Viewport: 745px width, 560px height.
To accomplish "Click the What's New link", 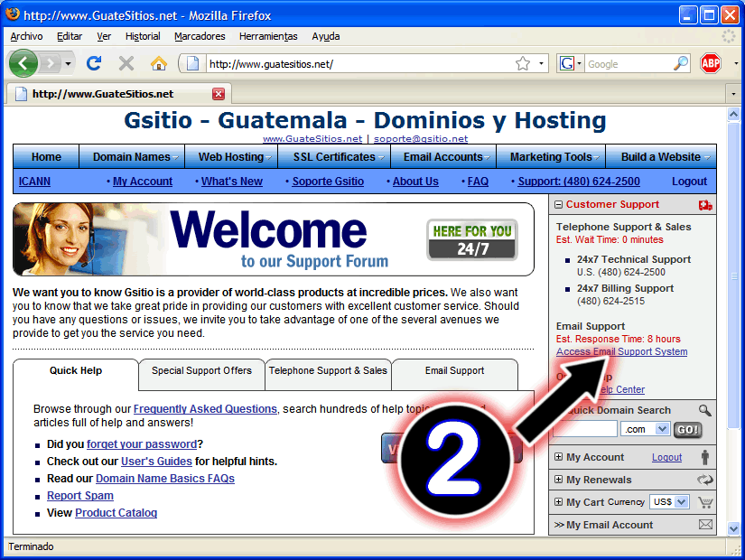I will point(232,182).
